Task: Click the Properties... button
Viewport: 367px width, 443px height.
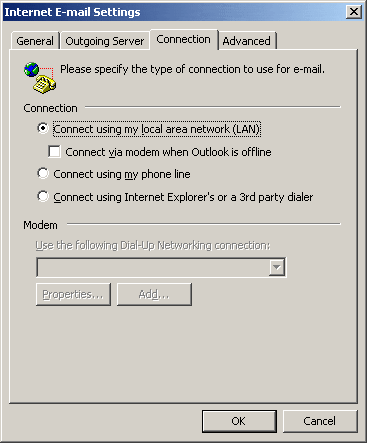Action: [73, 294]
